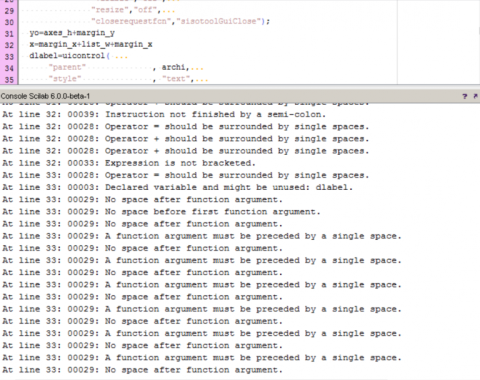
Task: Click the "style" string on line 35
Action: 65,79
